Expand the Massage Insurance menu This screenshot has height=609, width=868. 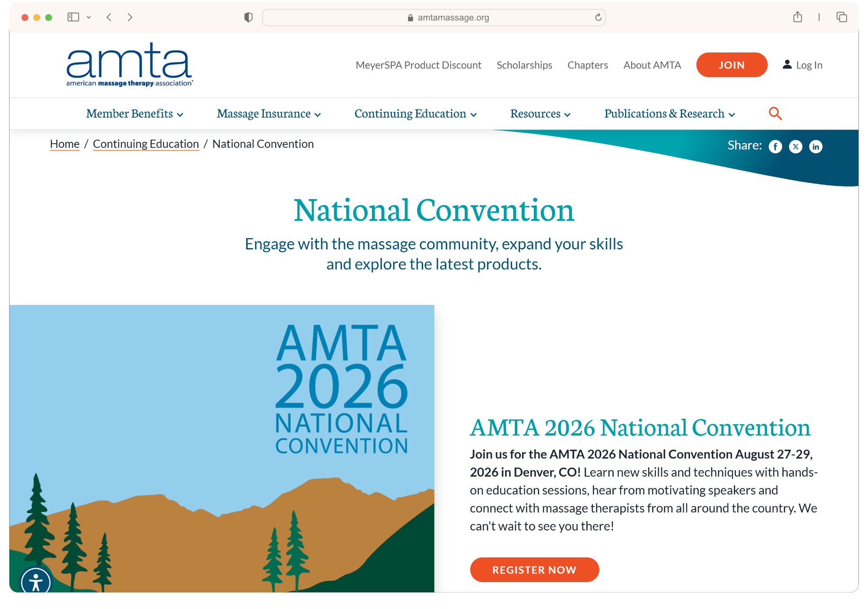pyautogui.click(x=269, y=114)
